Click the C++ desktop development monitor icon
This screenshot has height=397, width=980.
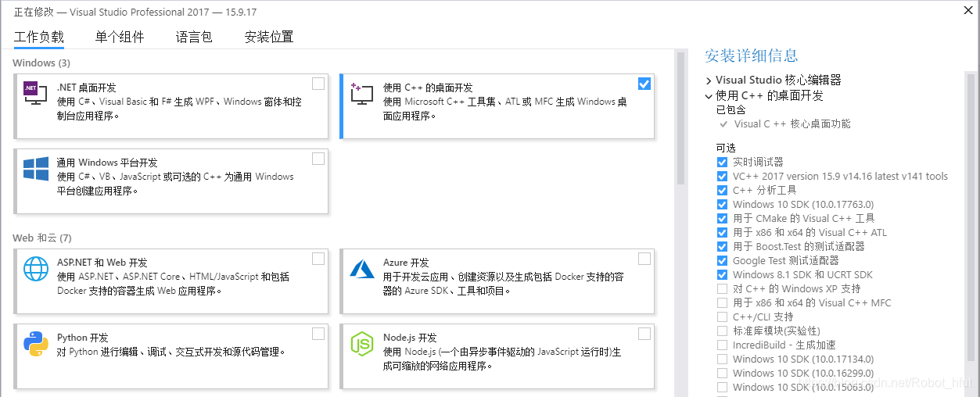click(362, 94)
